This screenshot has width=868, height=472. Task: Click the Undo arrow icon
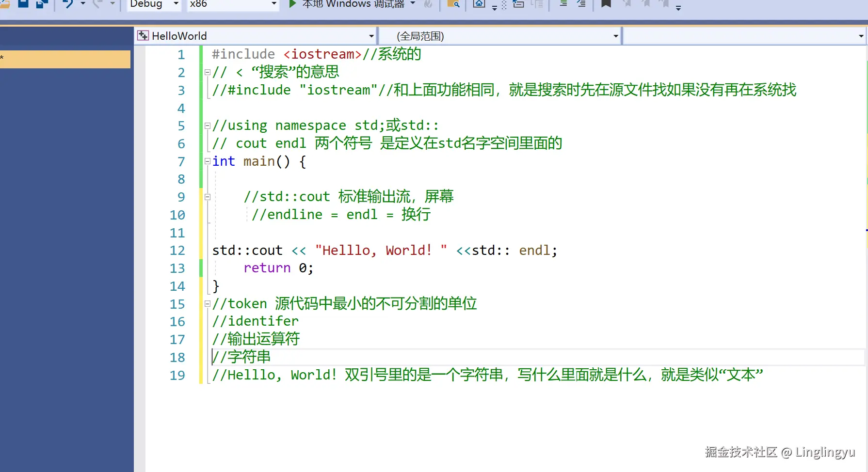coord(68,4)
